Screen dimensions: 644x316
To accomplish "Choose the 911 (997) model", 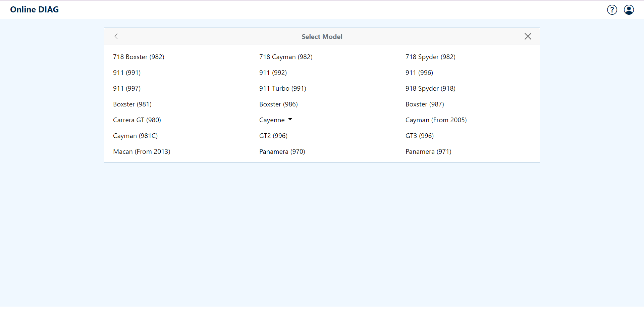I will coord(127,88).
